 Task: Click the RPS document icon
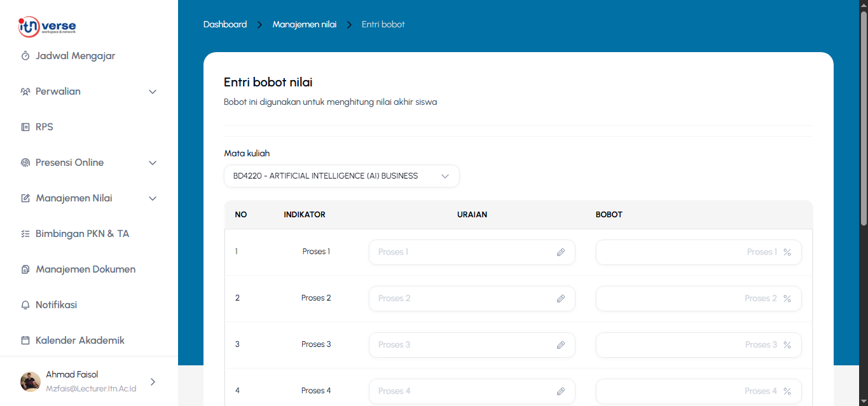tap(25, 127)
